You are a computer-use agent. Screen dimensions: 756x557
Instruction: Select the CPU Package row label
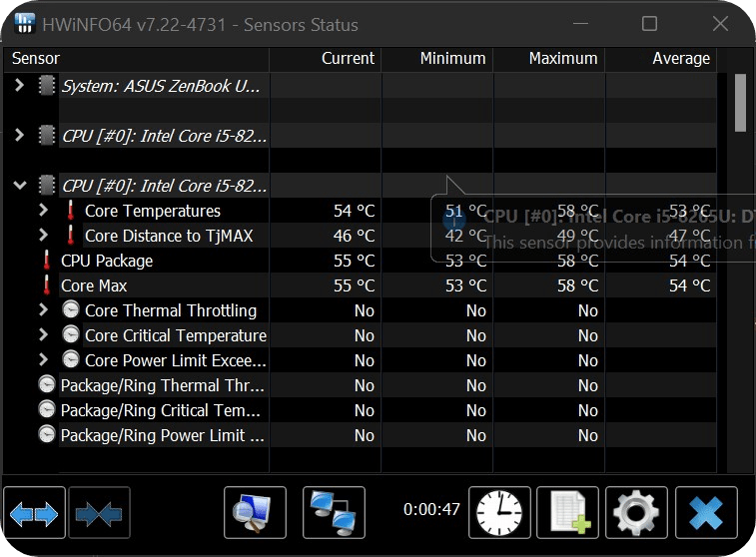pos(107,262)
